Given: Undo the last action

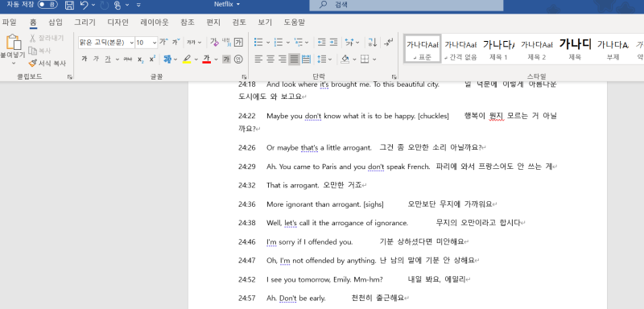Looking at the screenshot, I should tap(85, 5).
